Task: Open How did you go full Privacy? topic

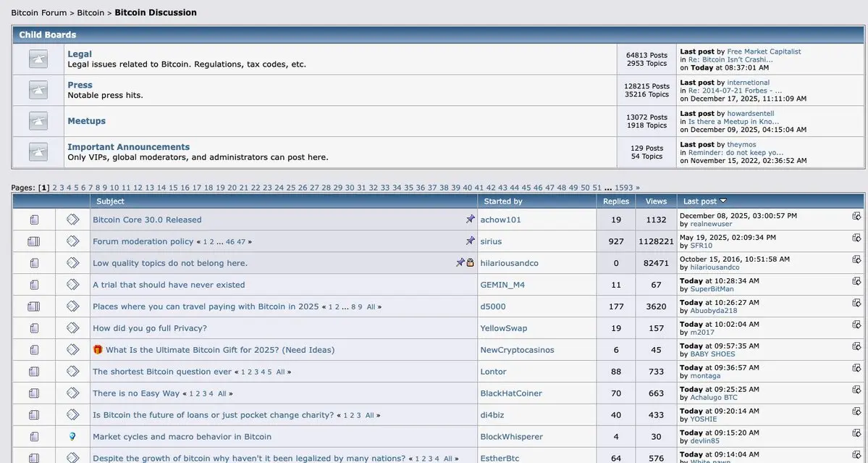Action: click(149, 328)
